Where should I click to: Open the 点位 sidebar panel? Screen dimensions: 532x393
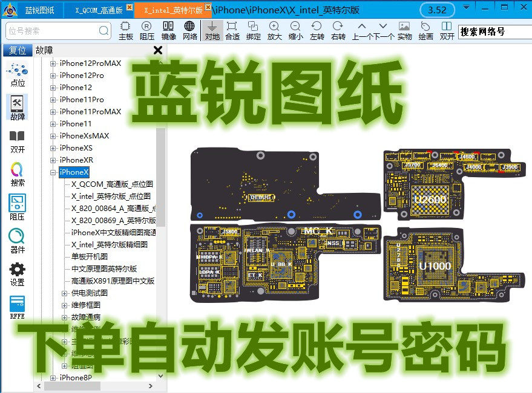[x=18, y=74]
